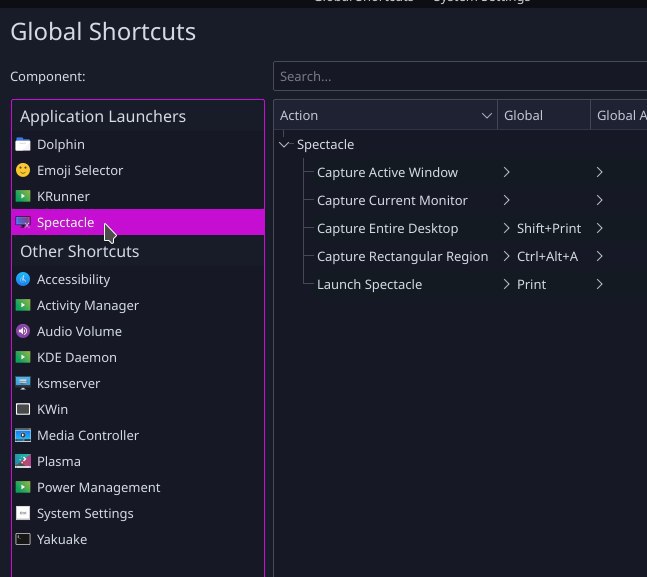The width and height of the screenshot is (647, 577).
Task: Open Accessibility shortcuts
Action: 138,279
